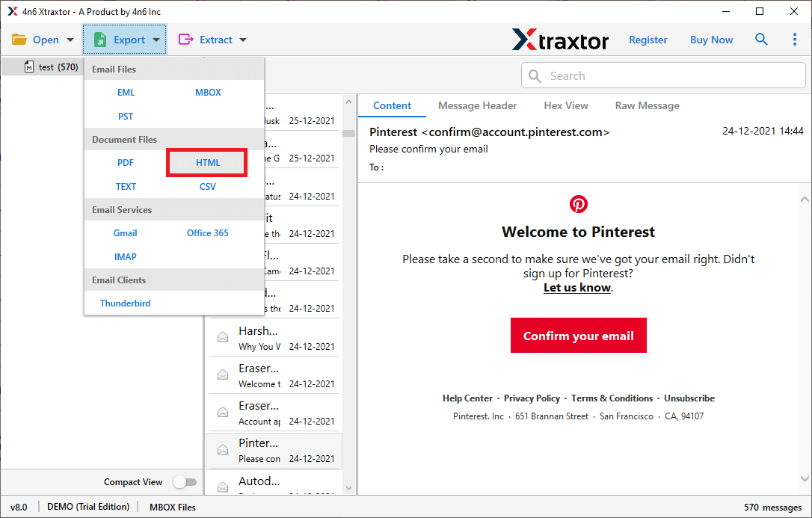Expand the Open menu dropdown
The height and width of the screenshot is (518, 812).
click(68, 39)
